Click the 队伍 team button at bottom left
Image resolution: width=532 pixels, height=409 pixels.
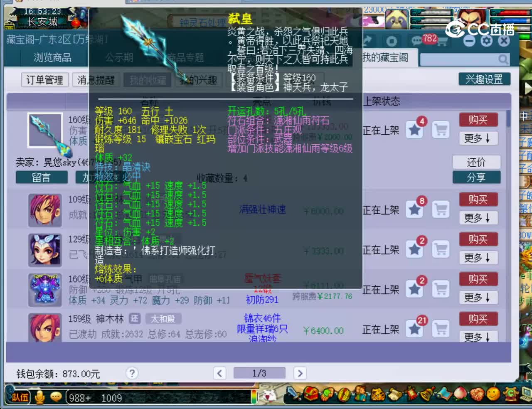[x=20, y=397]
